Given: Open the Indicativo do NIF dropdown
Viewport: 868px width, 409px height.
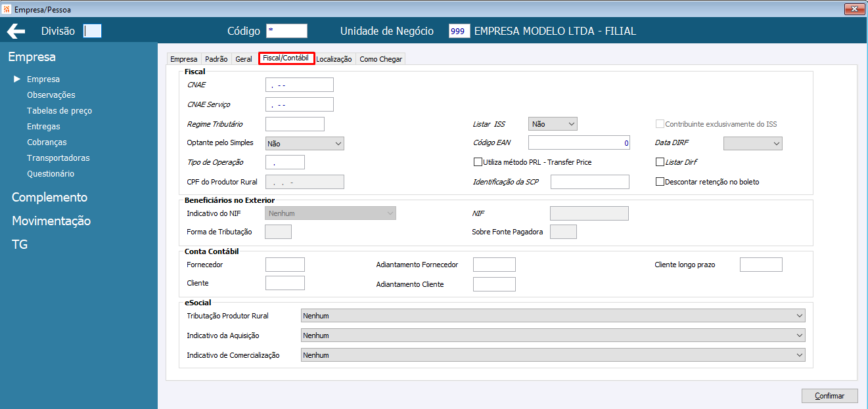Looking at the screenshot, I should pyautogui.click(x=331, y=213).
